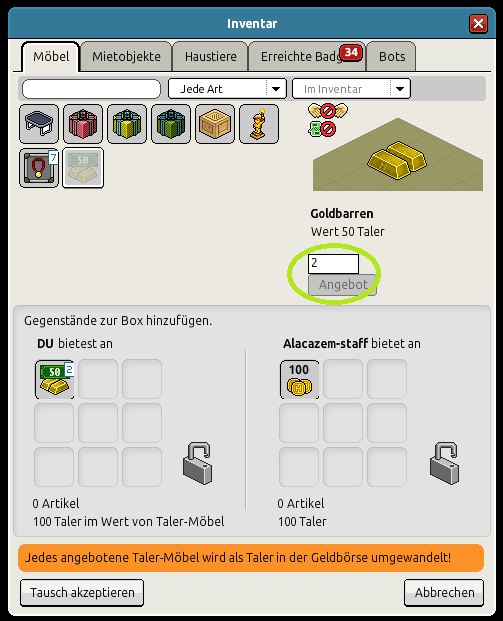Select the yellow gift box item
503x621 pixels.
coord(127,124)
